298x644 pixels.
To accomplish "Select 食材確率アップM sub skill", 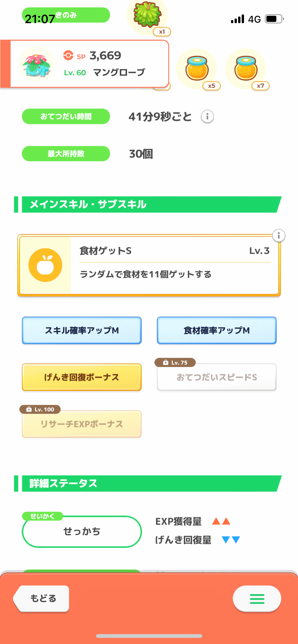I will point(217,330).
